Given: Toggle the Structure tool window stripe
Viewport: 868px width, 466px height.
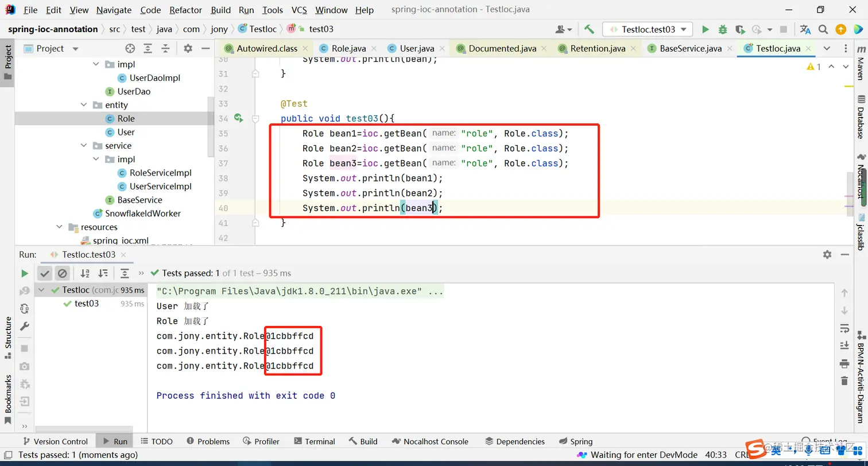Looking at the screenshot, I should tap(7, 338).
